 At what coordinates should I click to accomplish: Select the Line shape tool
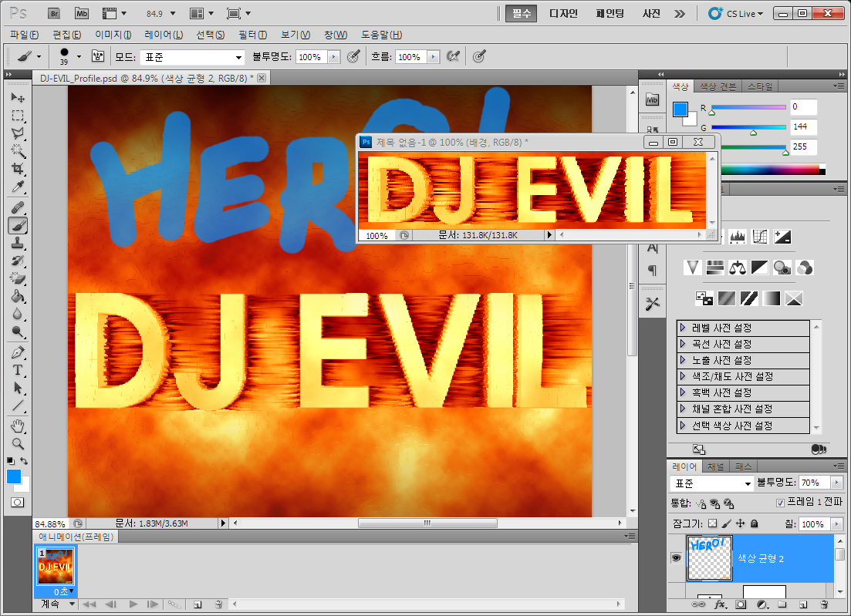18,406
